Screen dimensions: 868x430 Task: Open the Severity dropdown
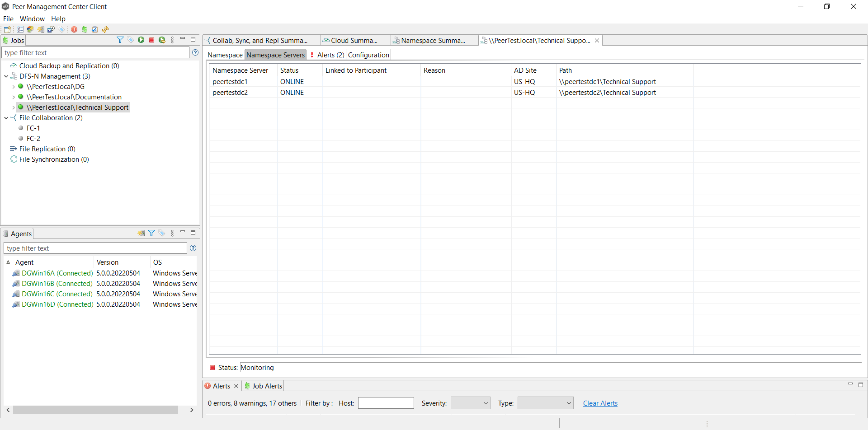[x=471, y=403]
